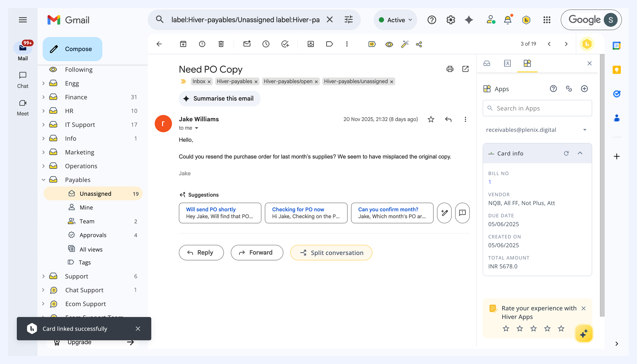Collapse the Card info section

click(x=580, y=153)
